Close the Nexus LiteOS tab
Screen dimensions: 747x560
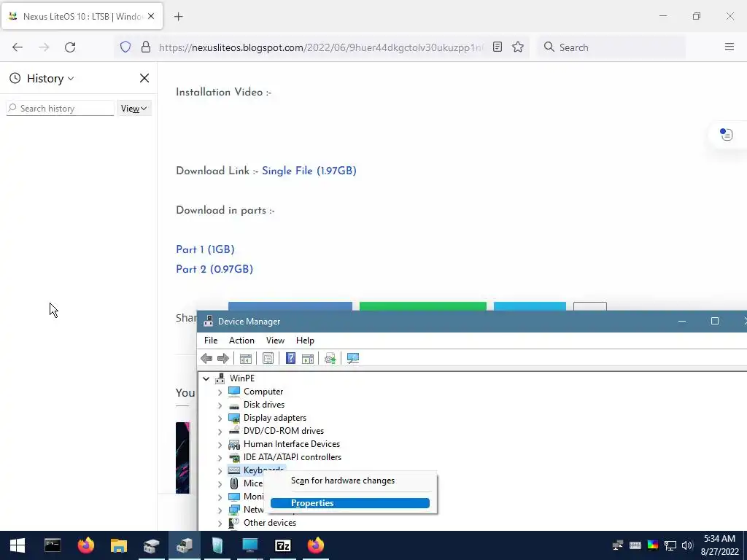(151, 16)
